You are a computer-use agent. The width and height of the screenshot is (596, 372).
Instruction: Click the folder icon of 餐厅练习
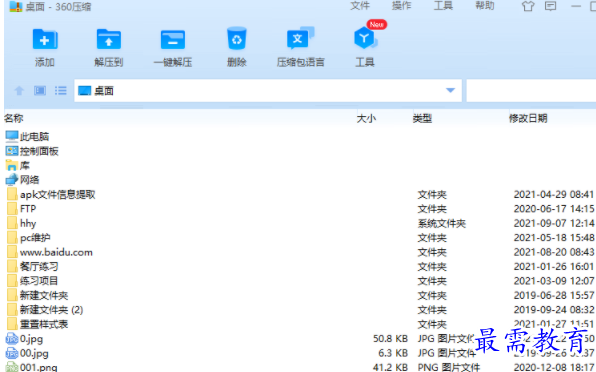click(12, 266)
